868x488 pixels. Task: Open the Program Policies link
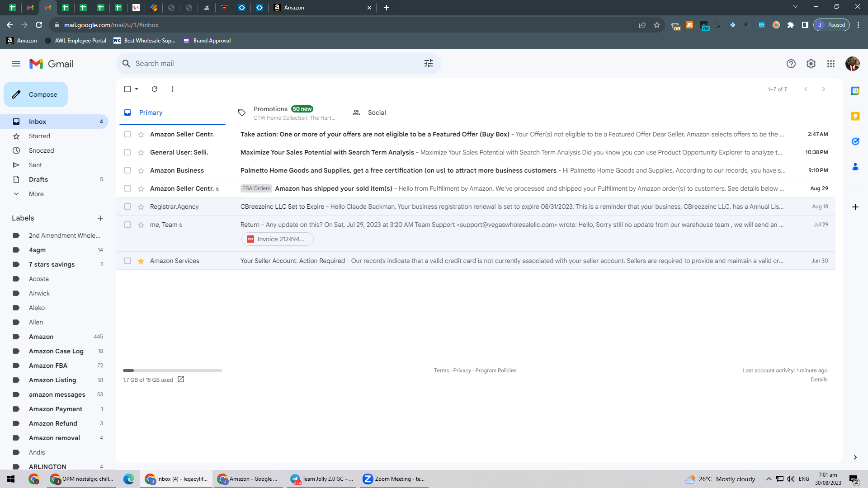pos(495,371)
